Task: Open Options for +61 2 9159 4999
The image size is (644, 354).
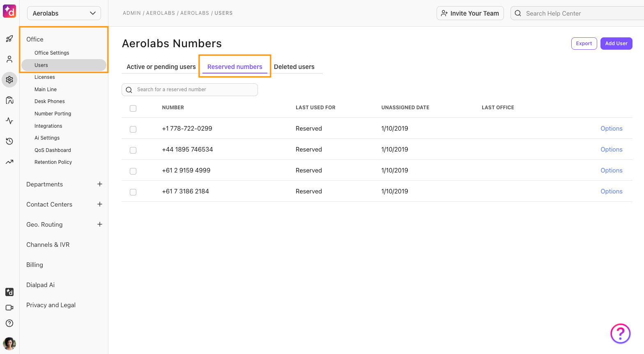Action: [612, 170]
